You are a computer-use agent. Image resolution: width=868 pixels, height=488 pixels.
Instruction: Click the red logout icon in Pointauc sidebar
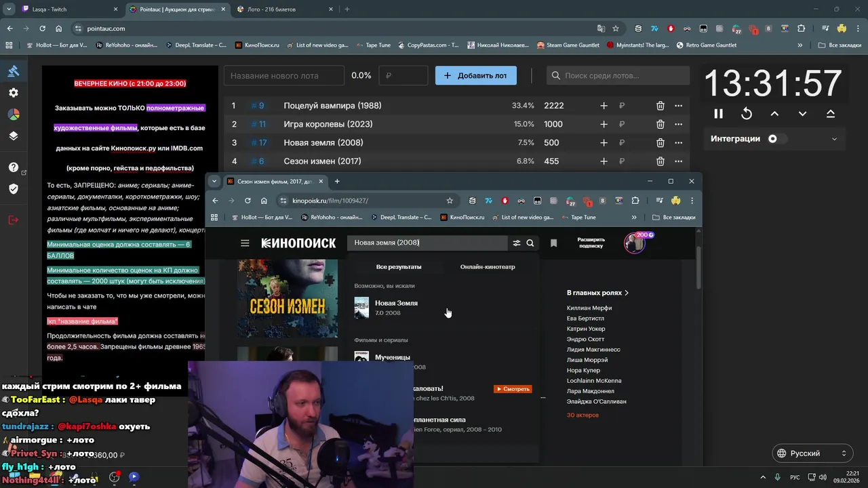(x=14, y=220)
